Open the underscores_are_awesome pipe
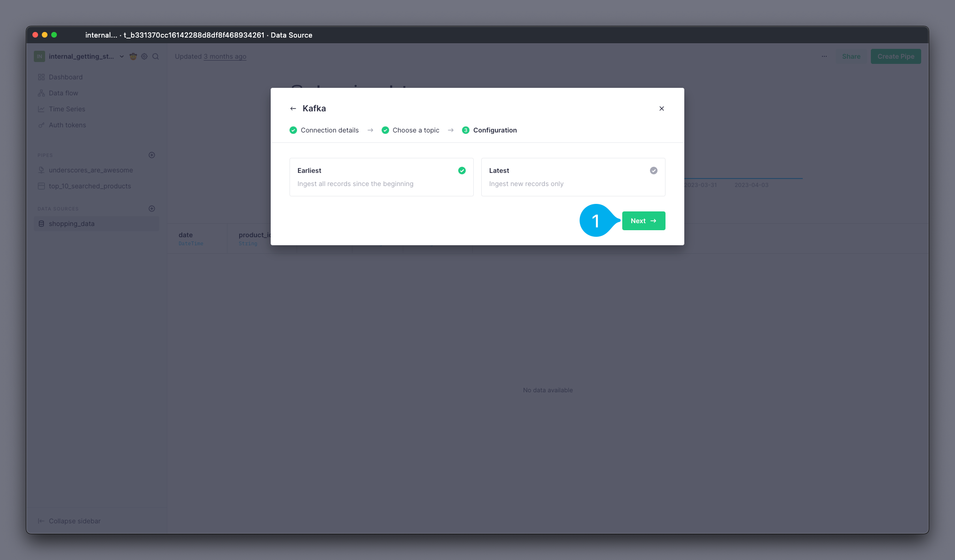The image size is (955, 560). click(91, 170)
